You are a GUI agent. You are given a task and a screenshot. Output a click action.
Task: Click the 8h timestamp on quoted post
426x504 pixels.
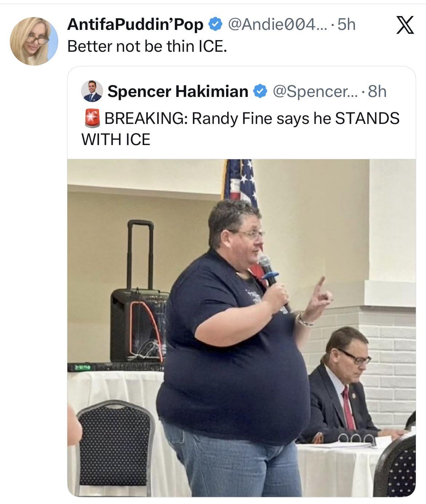[377, 91]
